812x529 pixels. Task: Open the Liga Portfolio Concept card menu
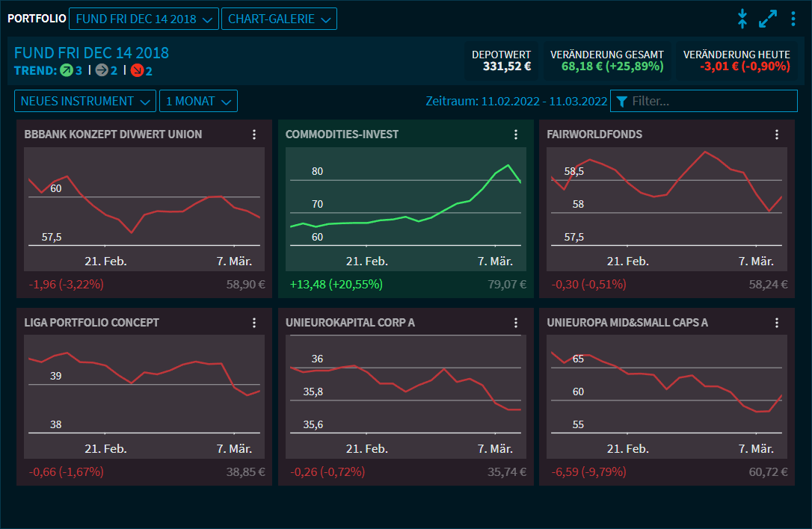click(x=254, y=323)
